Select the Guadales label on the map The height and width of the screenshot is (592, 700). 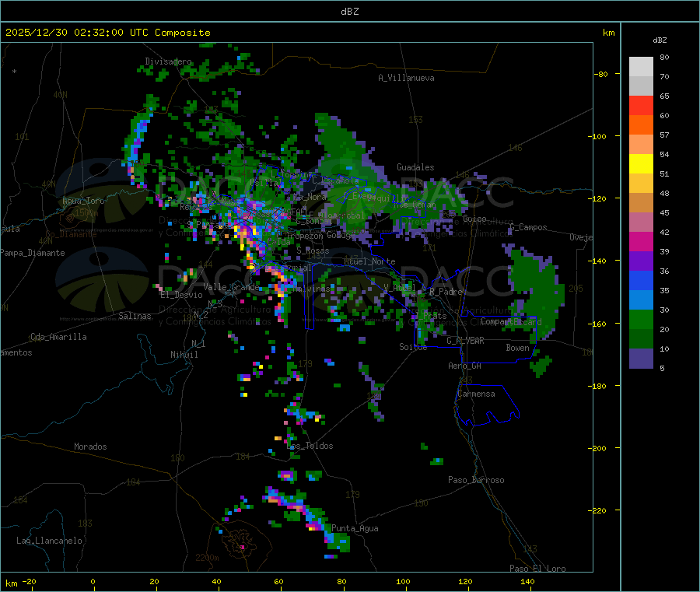tap(415, 167)
